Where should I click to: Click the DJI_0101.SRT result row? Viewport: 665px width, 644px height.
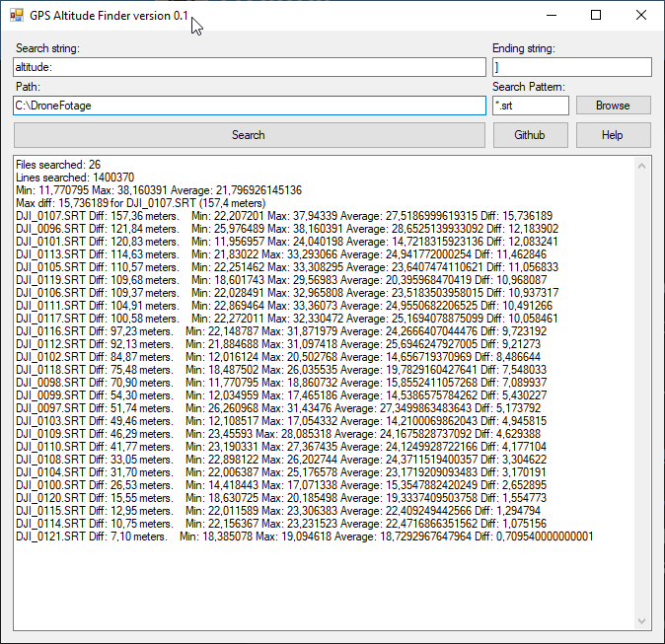(287, 242)
